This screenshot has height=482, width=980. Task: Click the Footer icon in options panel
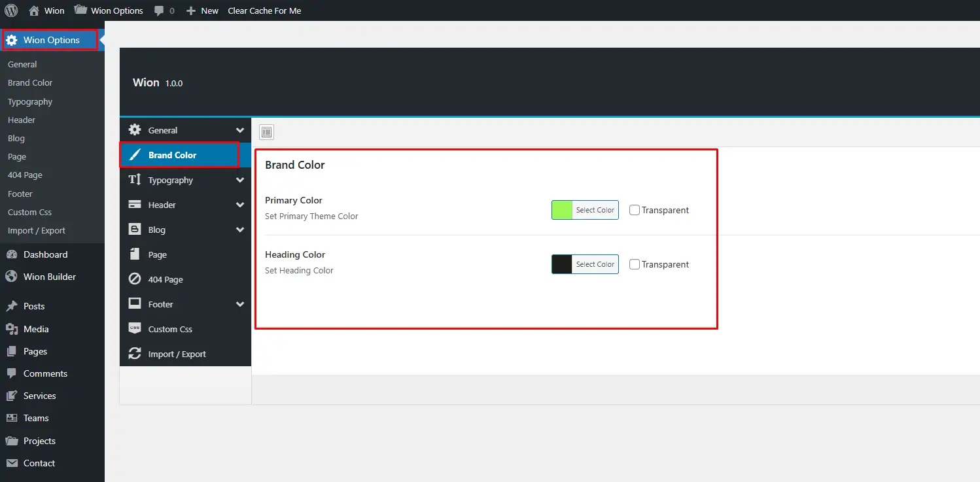point(135,304)
